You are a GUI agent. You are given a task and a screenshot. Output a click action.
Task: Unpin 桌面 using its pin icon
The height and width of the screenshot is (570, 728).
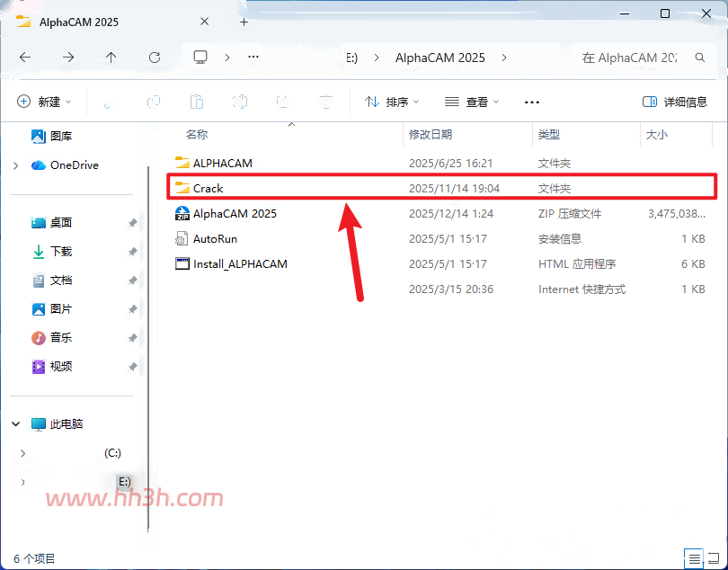[x=132, y=223]
